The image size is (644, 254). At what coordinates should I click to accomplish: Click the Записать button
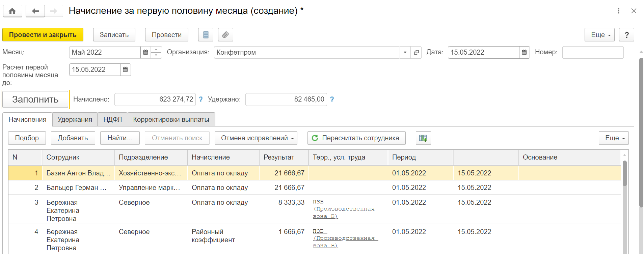(x=114, y=35)
